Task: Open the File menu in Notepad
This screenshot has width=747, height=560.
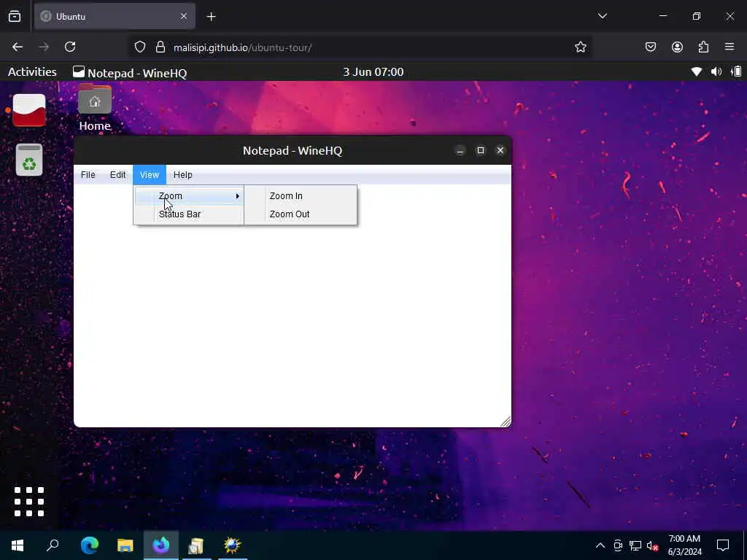Action: pyautogui.click(x=88, y=175)
